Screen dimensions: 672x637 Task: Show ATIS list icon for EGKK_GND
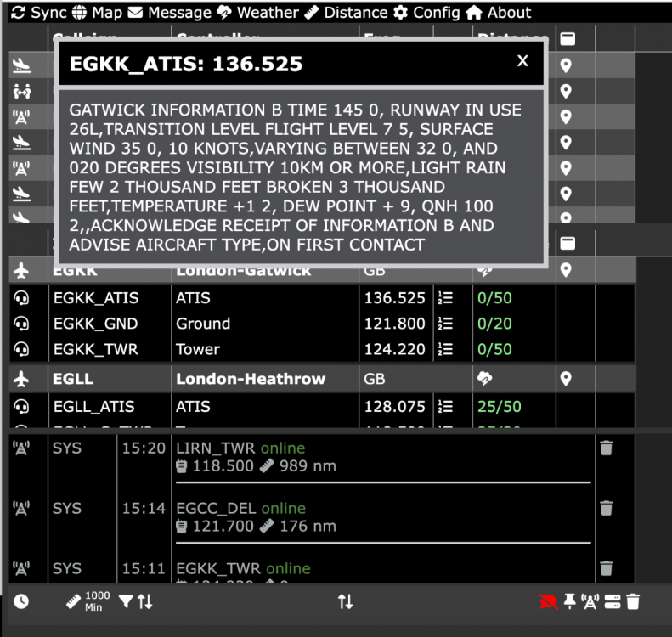coord(445,324)
